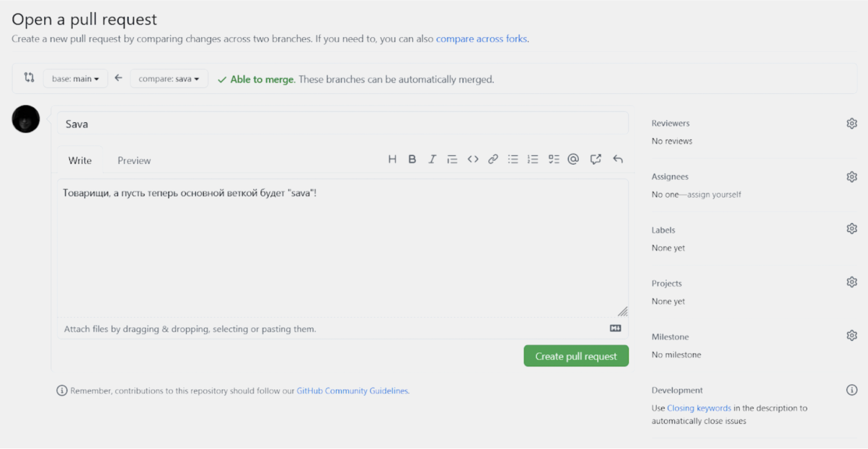The width and height of the screenshot is (868, 449).
Task: Insert an unordered bullet list
Action: (513, 160)
